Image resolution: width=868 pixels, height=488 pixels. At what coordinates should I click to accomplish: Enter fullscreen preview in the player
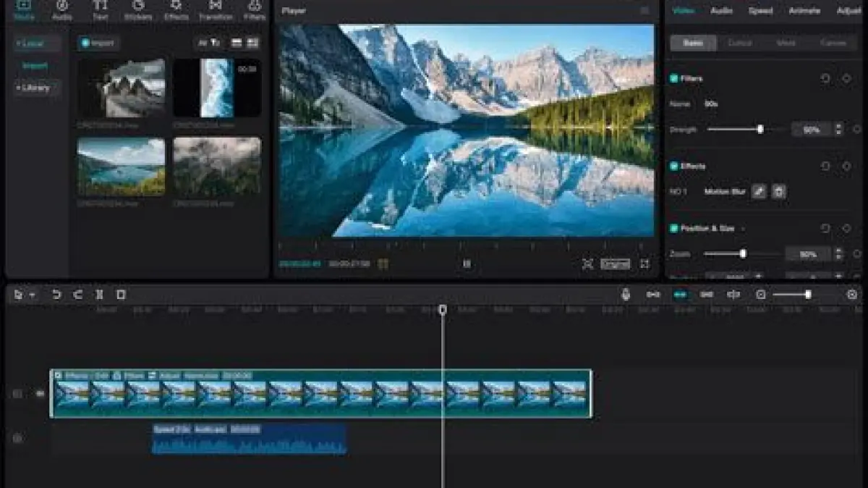pyautogui.click(x=644, y=264)
